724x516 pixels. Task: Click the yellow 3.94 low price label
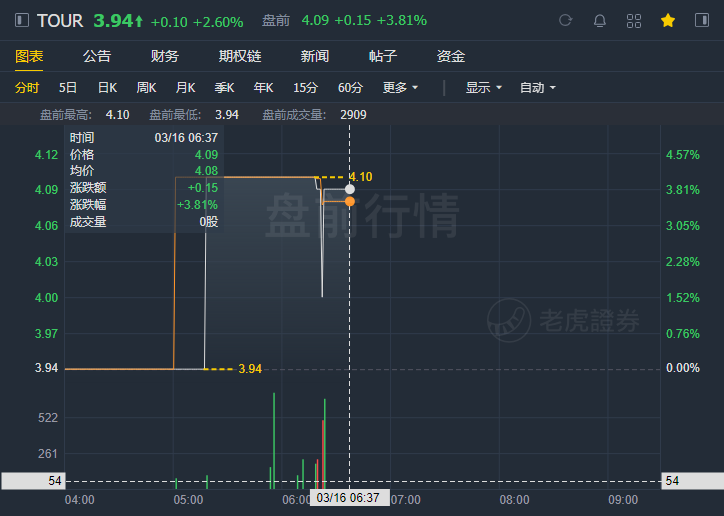pyautogui.click(x=250, y=369)
